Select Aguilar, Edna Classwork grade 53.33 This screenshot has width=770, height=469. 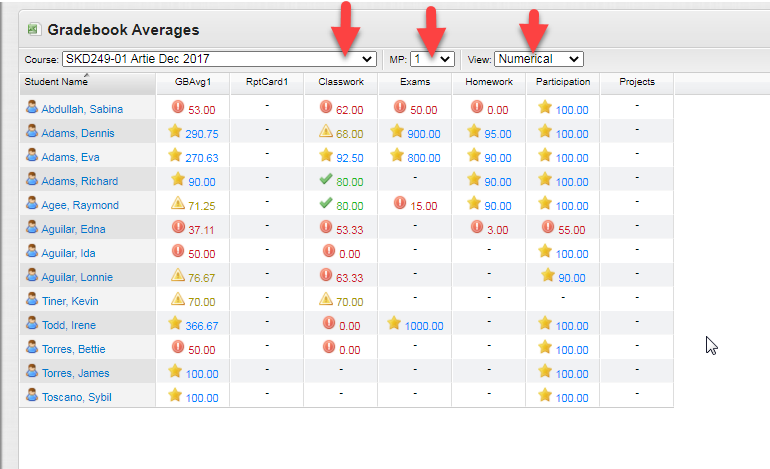(350, 230)
